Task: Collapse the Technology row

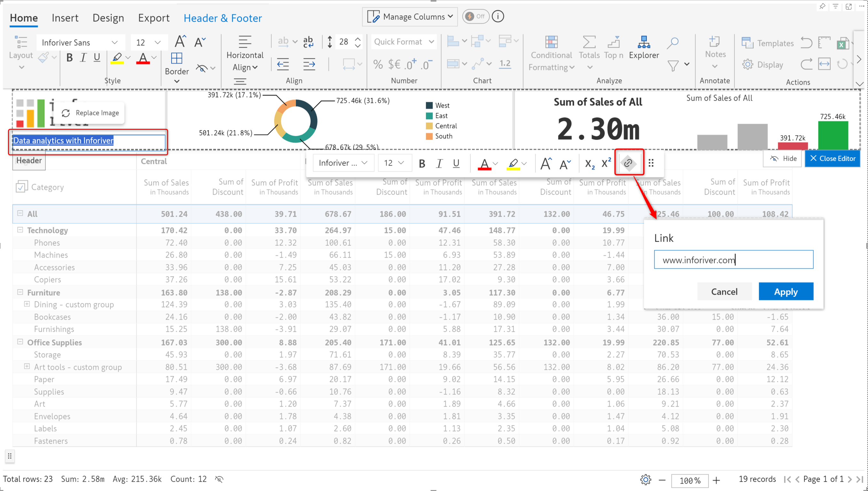Action: [20, 230]
